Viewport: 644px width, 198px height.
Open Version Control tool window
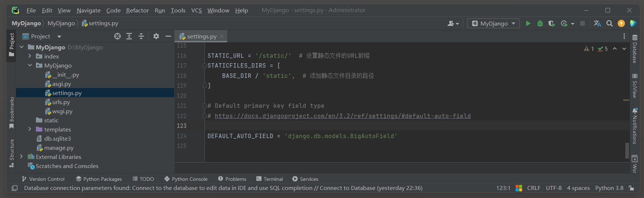point(43,179)
